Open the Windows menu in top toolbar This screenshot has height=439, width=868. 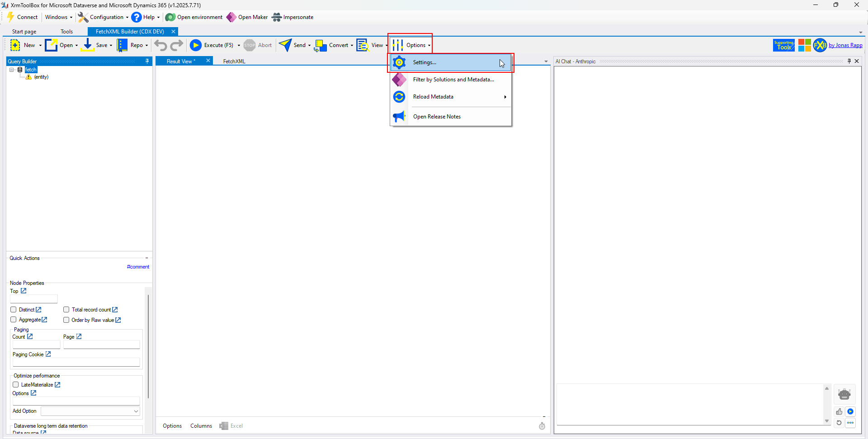pyautogui.click(x=58, y=17)
